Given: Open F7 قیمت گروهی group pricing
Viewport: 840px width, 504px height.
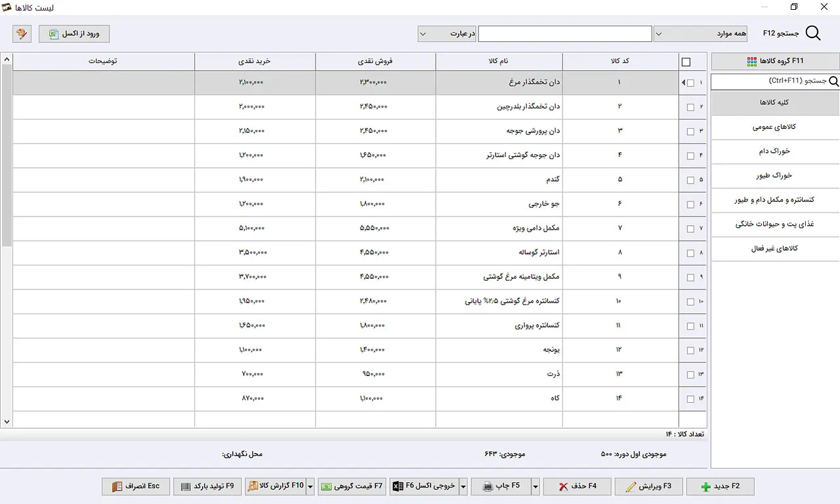Looking at the screenshot, I should [x=352, y=486].
